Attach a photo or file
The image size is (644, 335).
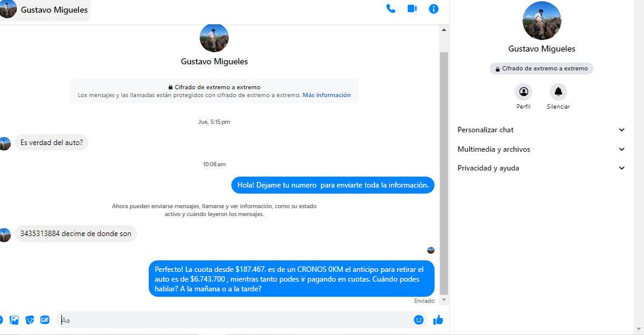[15, 320]
